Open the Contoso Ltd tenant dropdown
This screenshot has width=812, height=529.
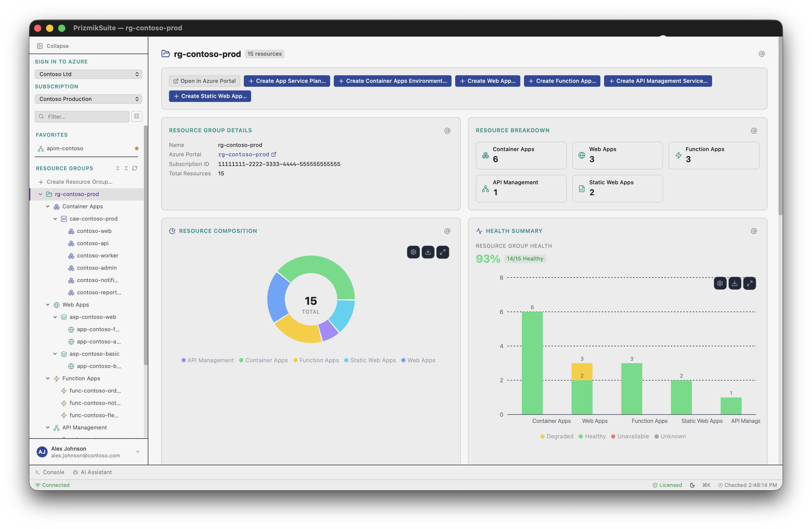(88, 74)
